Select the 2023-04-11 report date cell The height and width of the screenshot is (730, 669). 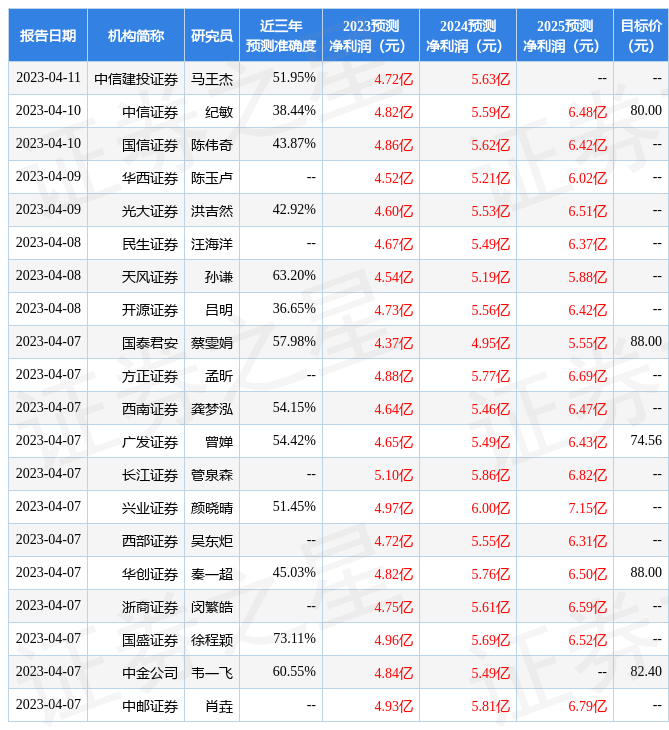(x=48, y=77)
